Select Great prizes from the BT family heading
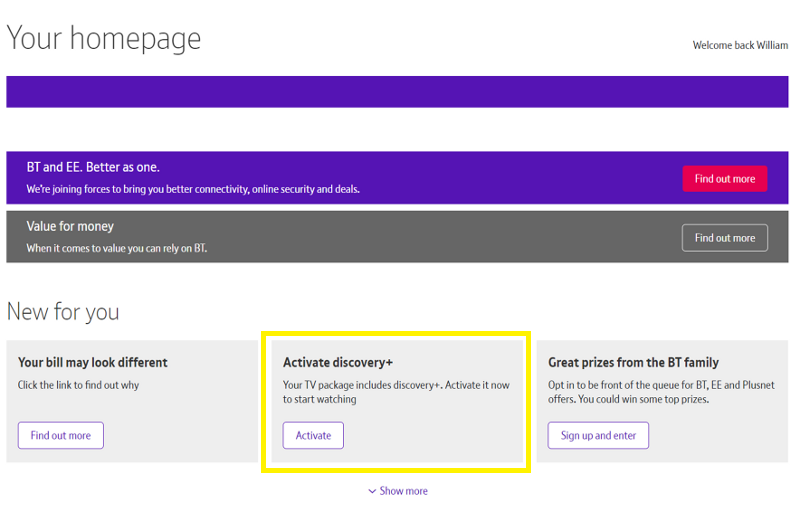The image size is (800, 513). 633,362
